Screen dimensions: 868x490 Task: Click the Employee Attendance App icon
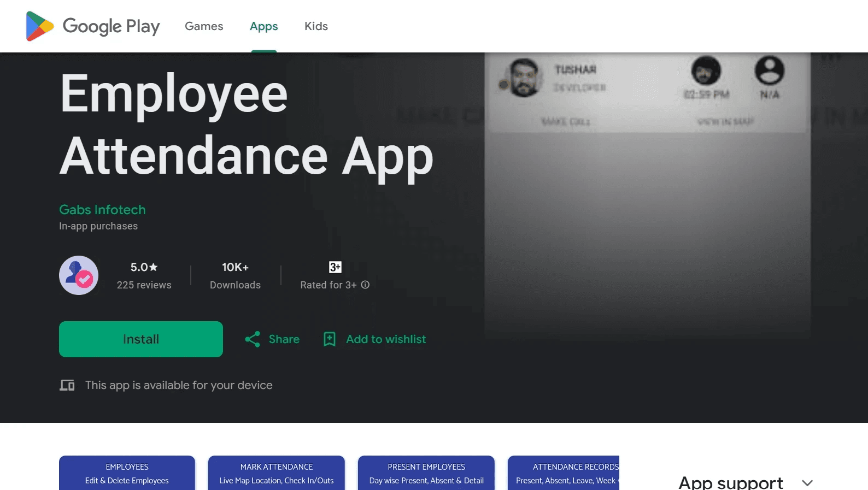point(79,275)
